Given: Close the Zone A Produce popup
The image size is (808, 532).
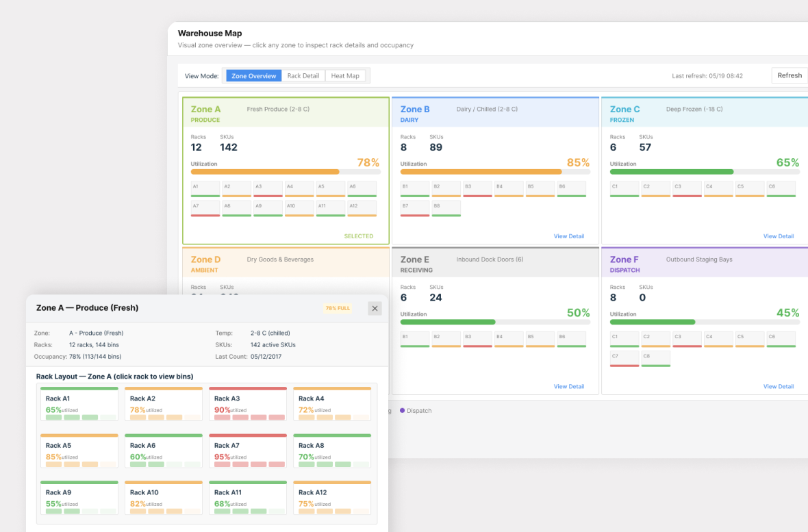Looking at the screenshot, I should pyautogui.click(x=375, y=308).
